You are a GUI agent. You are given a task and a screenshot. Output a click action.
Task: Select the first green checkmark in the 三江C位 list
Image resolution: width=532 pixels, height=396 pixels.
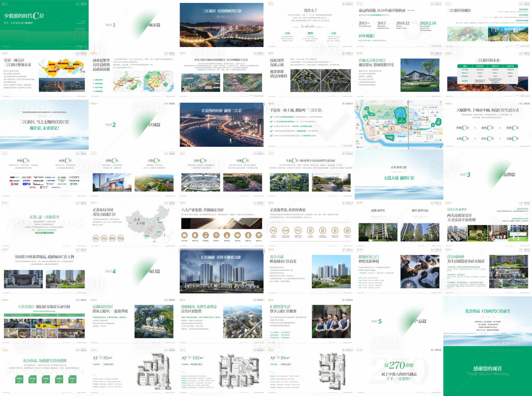(x=271, y=117)
